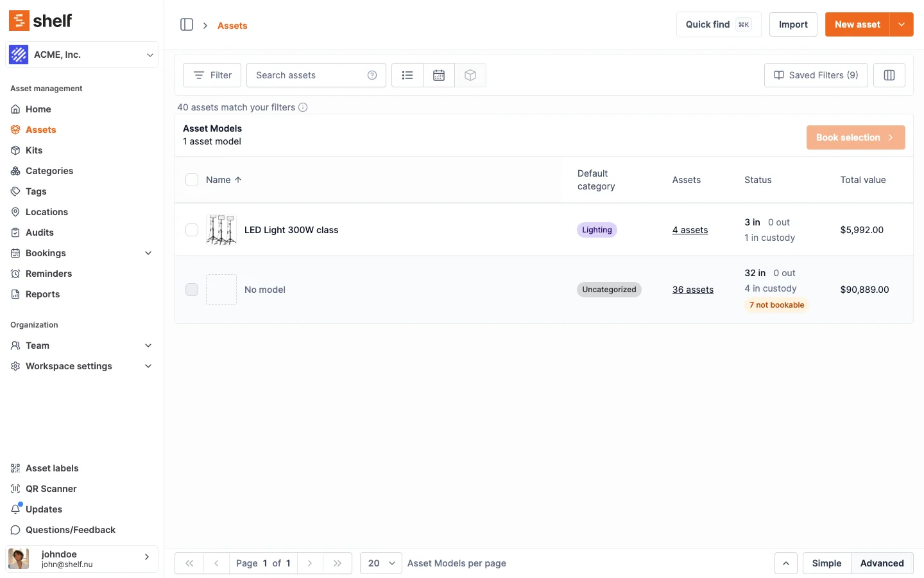Open the New asset dropdown arrow
The height and width of the screenshot is (578, 924).
click(902, 24)
